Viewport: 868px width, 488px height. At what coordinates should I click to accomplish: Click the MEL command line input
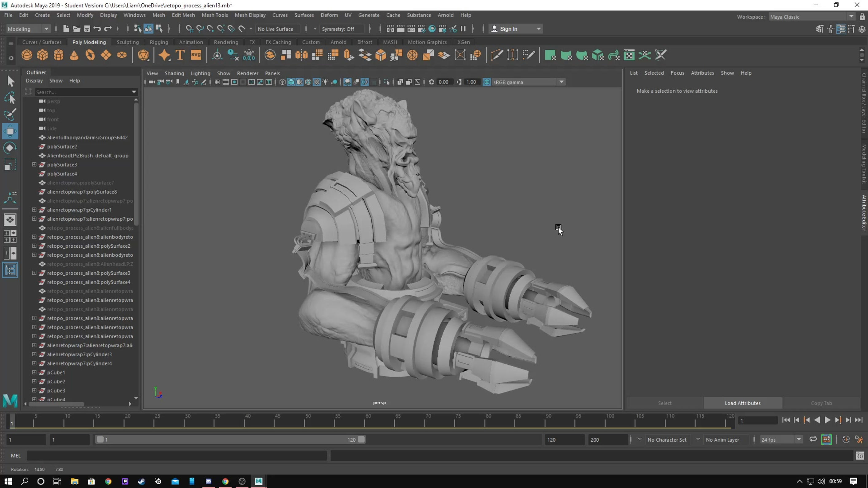click(177, 456)
